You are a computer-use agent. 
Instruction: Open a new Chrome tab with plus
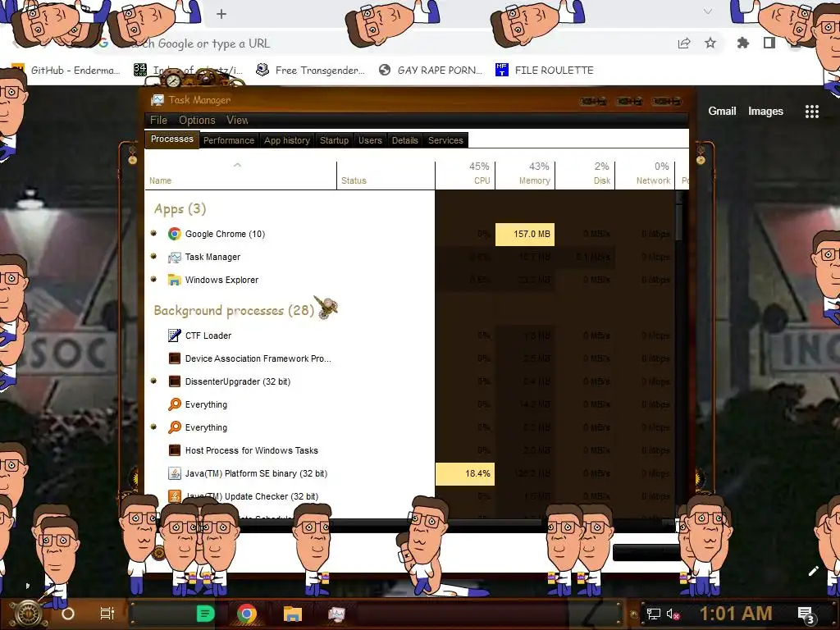221,14
